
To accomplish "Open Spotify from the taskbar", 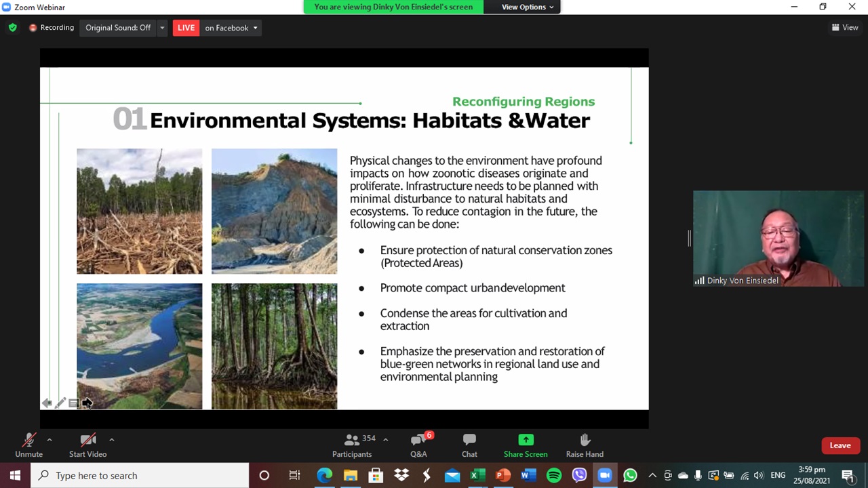I will pyautogui.click(x=553, y=476).
